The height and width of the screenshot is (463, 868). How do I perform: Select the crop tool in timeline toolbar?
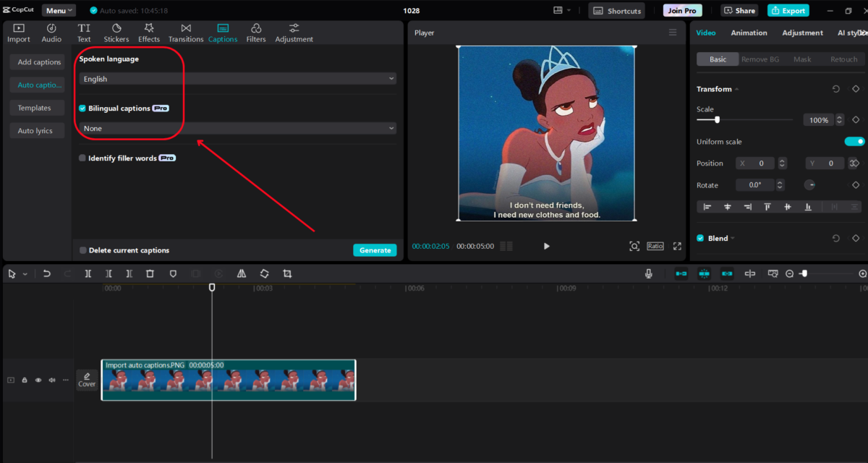(x=287, y=274)
